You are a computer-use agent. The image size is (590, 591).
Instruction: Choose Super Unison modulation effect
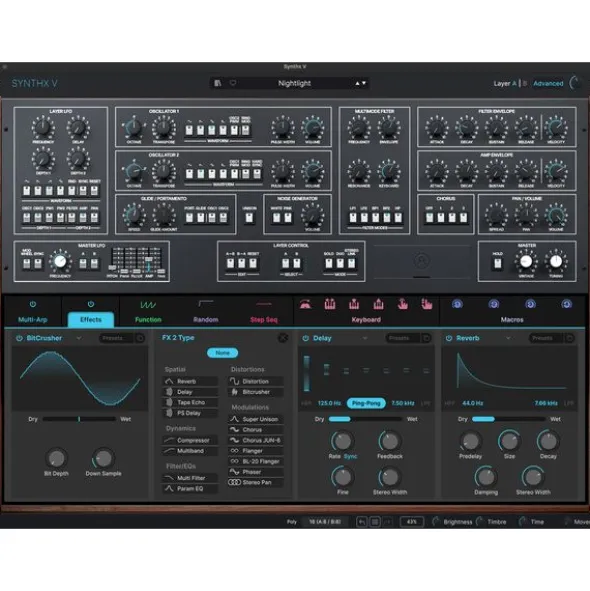point(256,419)
